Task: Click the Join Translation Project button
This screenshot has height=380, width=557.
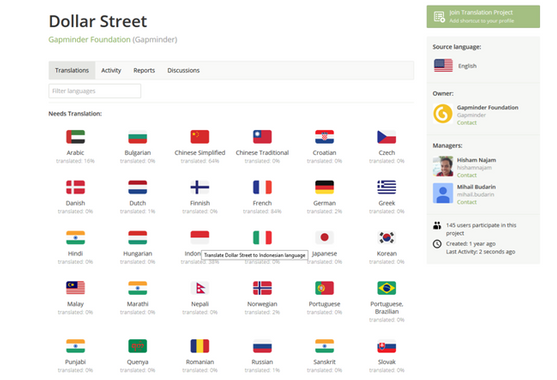Action: [x=483, y=16]
